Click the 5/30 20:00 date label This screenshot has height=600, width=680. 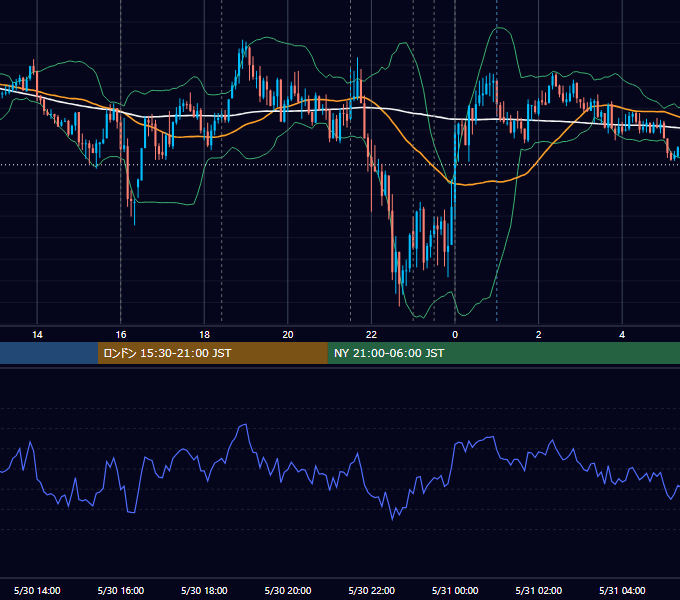tap(288, 590)
